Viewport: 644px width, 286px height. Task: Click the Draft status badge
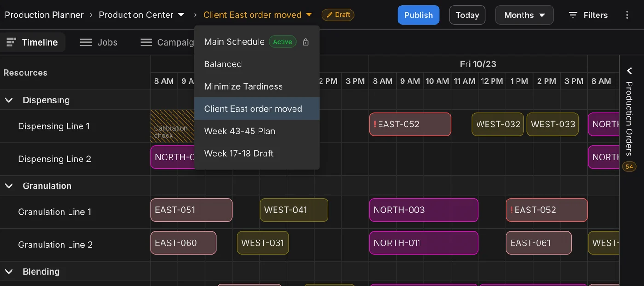338,15
